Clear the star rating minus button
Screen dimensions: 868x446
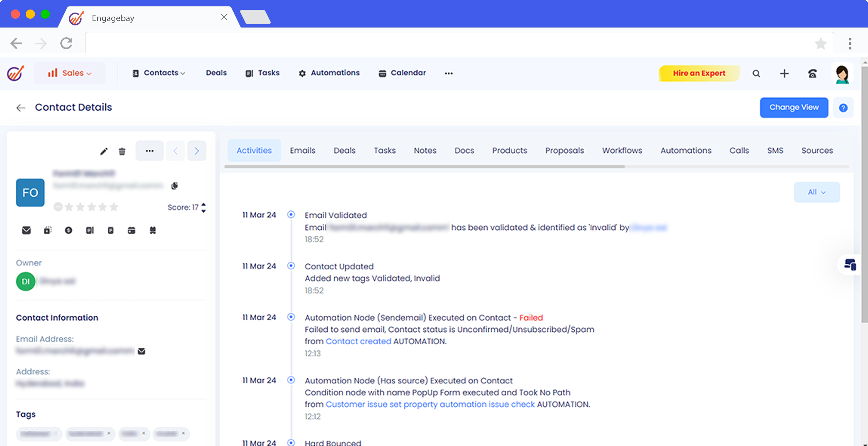click(58, 207)
